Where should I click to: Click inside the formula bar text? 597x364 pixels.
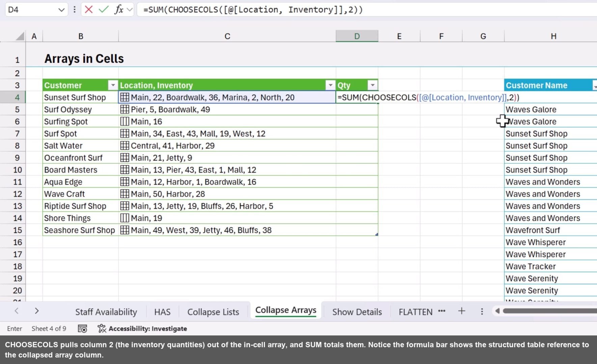pos(253,9)
